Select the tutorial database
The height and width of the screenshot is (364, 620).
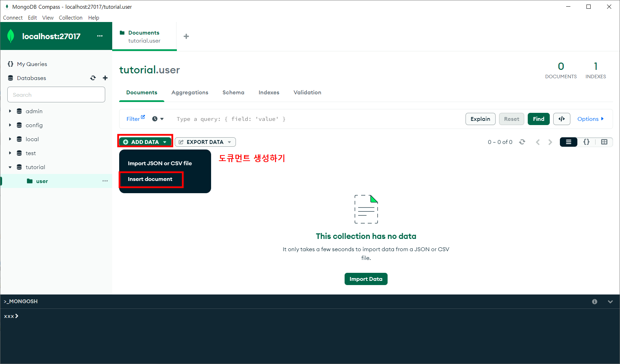[35, 167]
